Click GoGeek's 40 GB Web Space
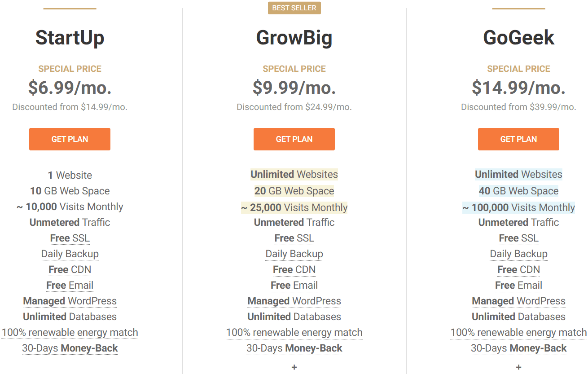588x374 pixels. click(x=518, y=191)
